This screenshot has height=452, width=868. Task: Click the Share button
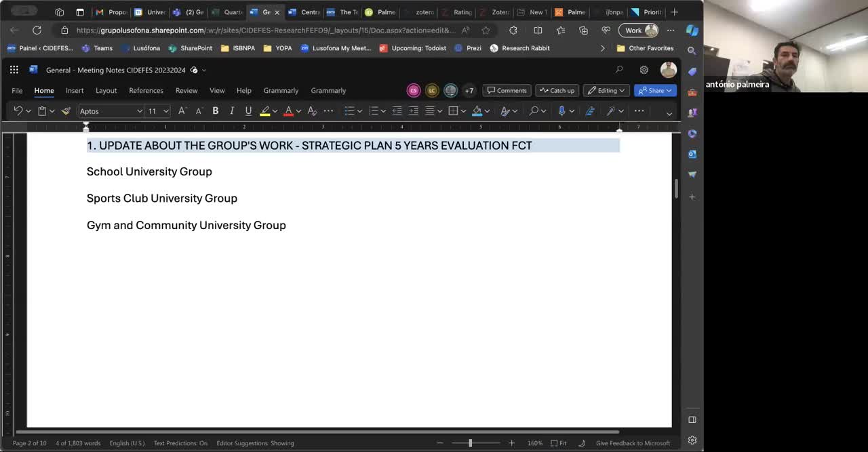tap(655, 90)
